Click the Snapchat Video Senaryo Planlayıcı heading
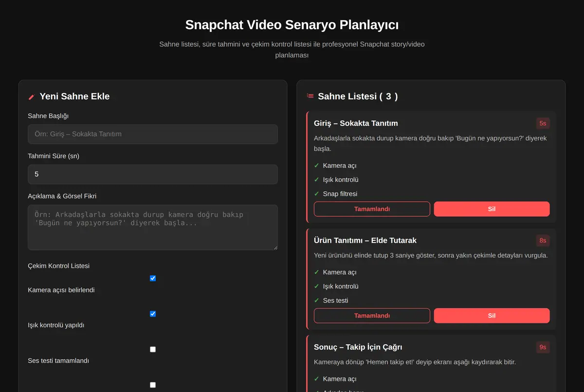This screenshot has width=584, height=392. point(292,25)
